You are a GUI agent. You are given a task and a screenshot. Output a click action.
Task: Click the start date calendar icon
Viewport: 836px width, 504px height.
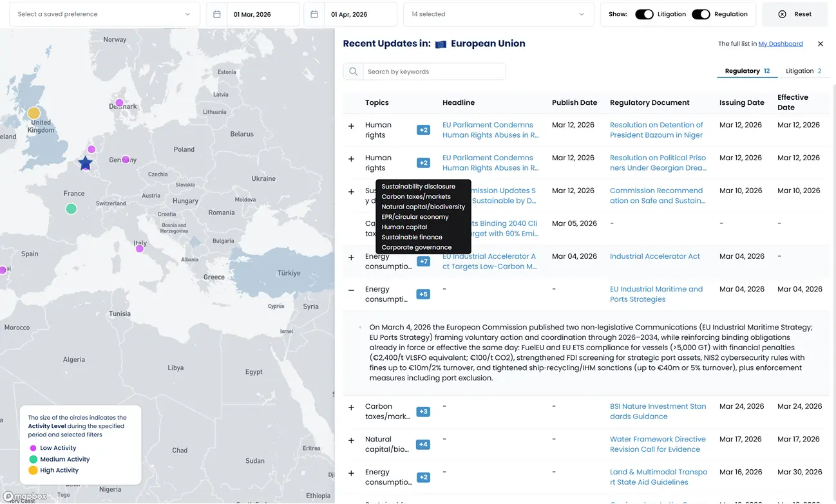(x=217, y=14)
